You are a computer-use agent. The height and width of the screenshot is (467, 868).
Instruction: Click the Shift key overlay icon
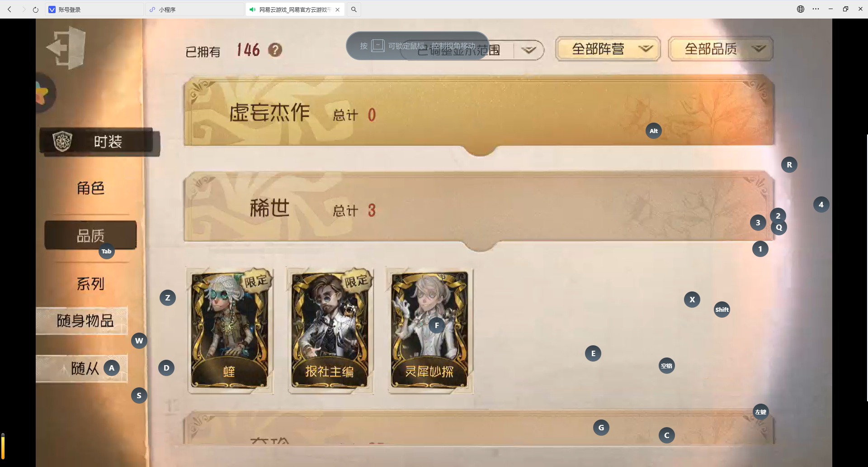click(722, 310)
